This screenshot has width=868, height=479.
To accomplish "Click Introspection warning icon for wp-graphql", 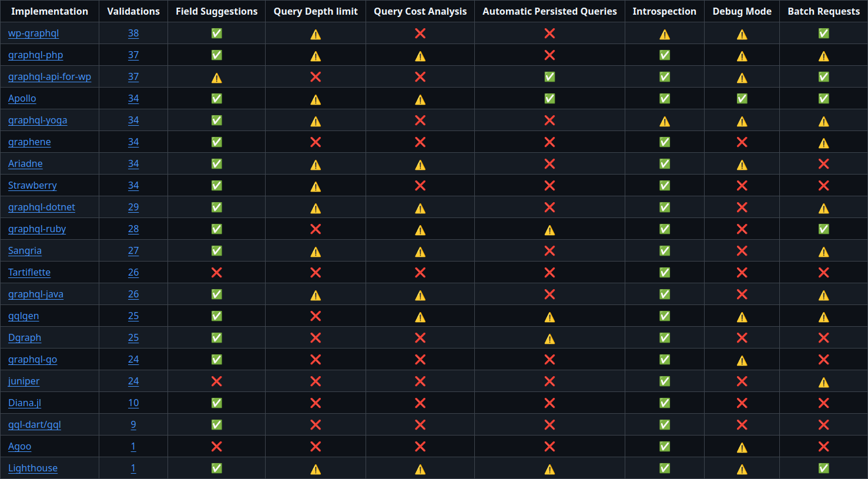I will tap(665, 34).
